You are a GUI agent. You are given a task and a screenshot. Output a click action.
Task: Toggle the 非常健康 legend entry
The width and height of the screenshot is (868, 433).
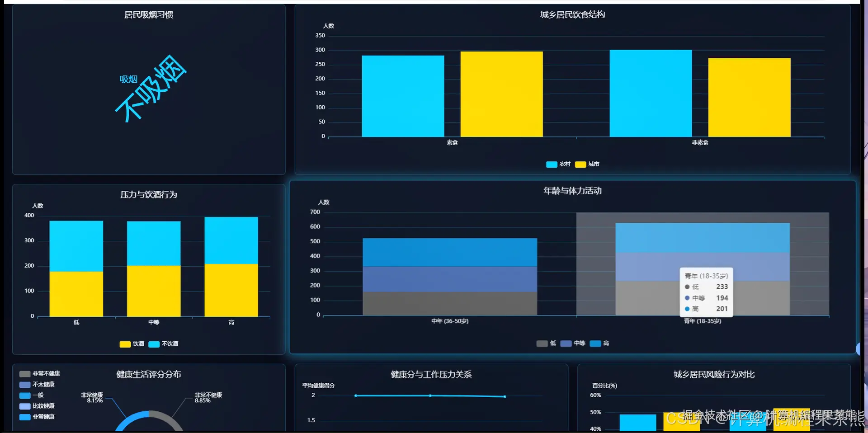[37, 417]
